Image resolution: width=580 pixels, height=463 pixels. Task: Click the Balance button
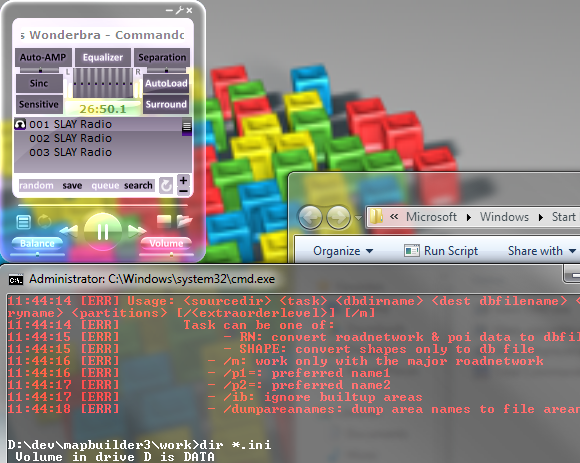tap(37, 243)
